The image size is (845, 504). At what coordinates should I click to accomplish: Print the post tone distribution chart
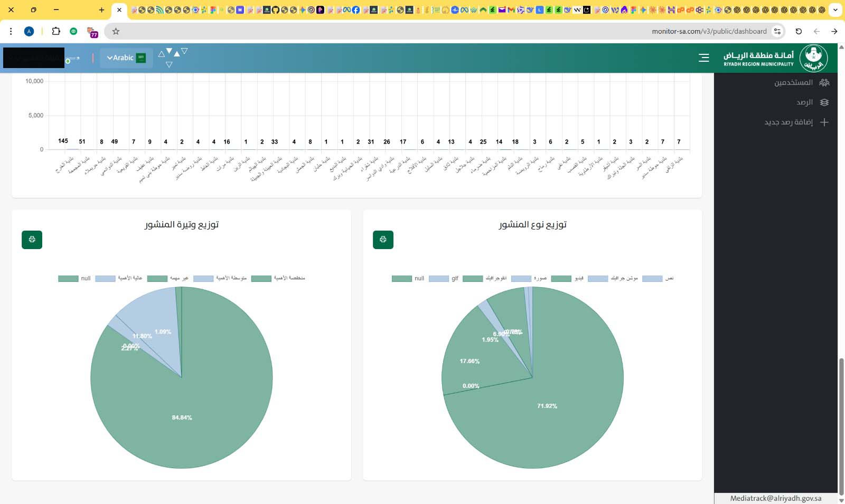(x=32, y=240)
